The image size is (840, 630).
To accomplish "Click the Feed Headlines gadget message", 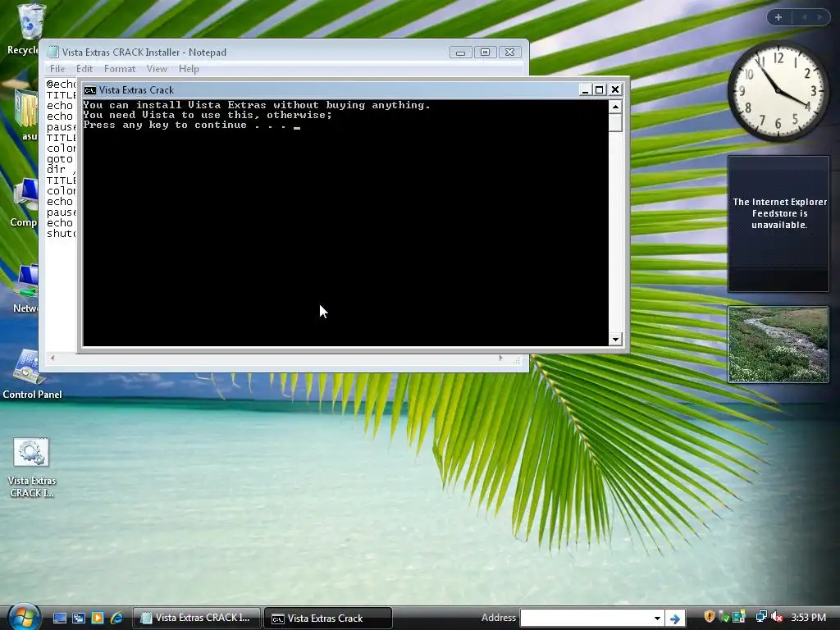I will pyautogui.click(x=779, y=213).
